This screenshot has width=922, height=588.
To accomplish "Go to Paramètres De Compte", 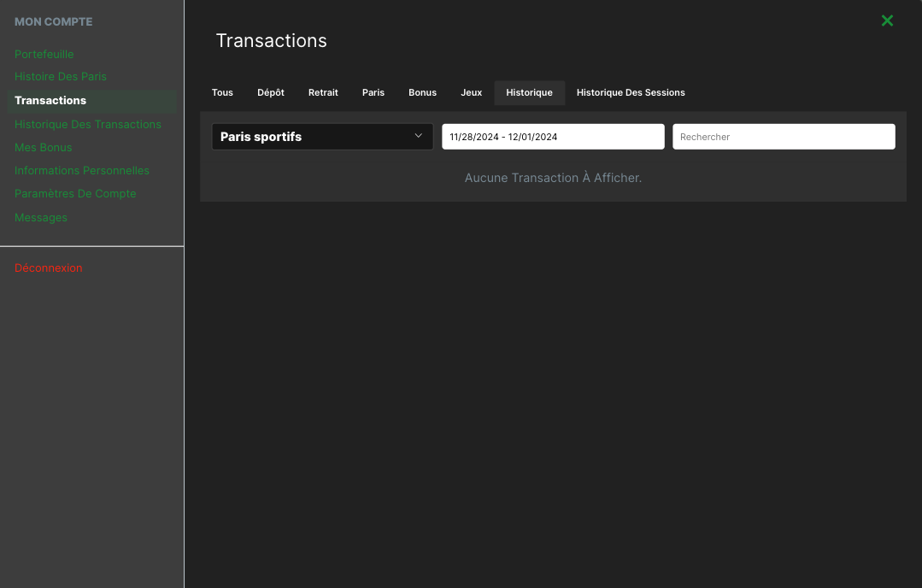I will pyautogui.click(x=75, y=193).
